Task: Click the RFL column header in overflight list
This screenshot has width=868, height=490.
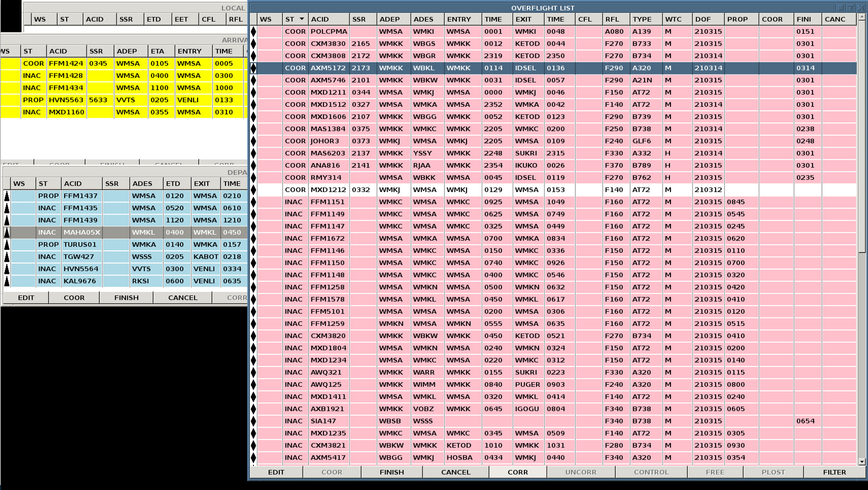Action: pyautogui.click(x=616, y=19)
